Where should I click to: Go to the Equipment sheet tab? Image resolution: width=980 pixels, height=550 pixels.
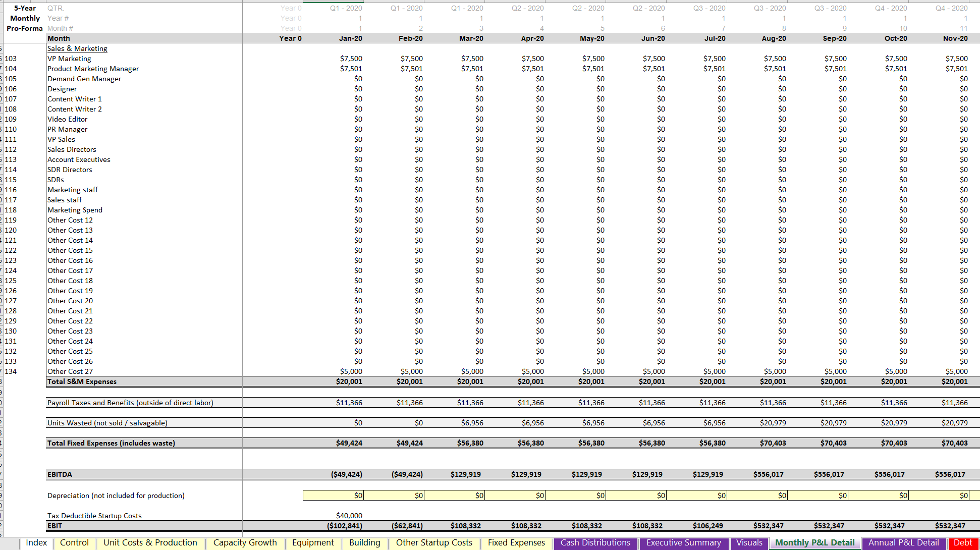[313, 543]
